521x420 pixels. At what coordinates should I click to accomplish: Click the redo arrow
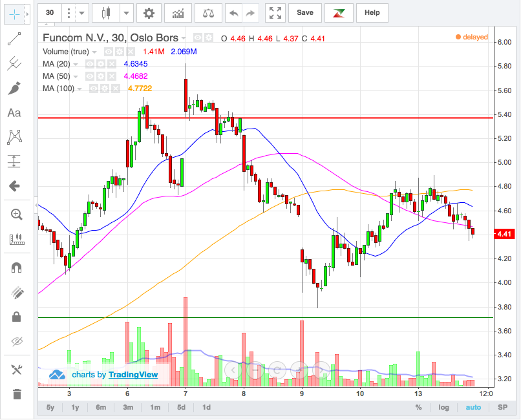(x=250, y=13)
